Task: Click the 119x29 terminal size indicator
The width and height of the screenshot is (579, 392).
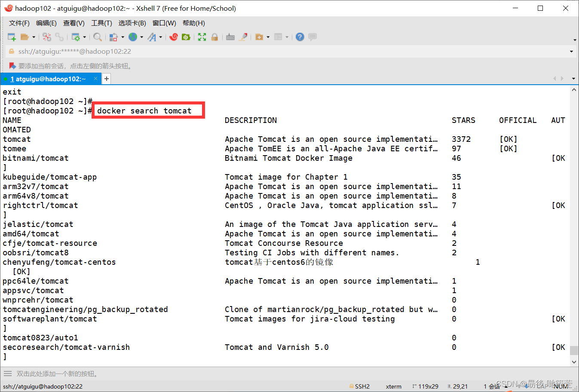Action: (x=425, y=386)
